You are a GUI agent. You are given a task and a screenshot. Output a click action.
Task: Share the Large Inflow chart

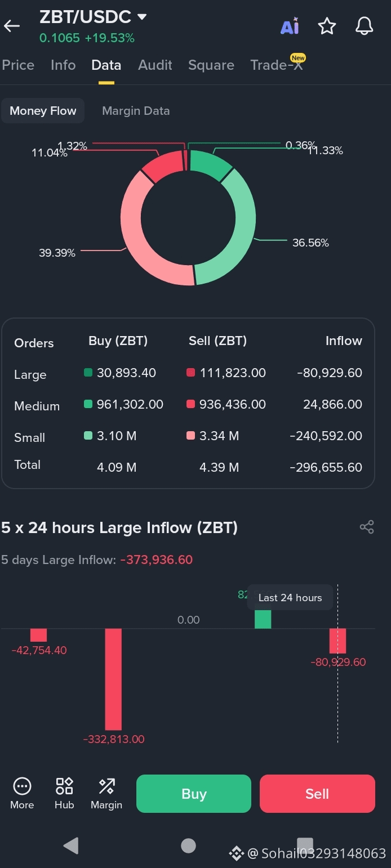click(367, 527)
